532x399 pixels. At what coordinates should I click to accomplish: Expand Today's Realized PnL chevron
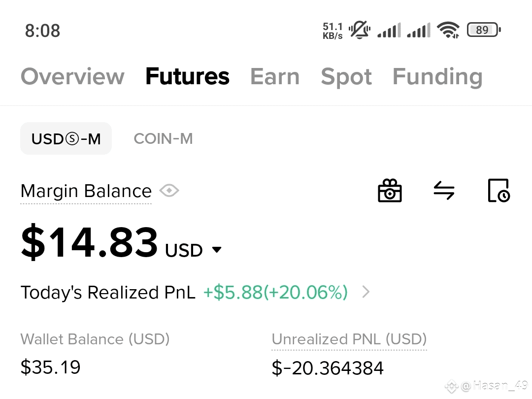tap(366, 292)
